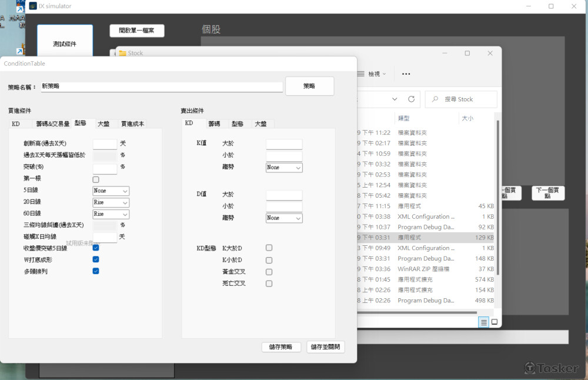
Task: Select the 買進成本 tab
Action: 132,124
